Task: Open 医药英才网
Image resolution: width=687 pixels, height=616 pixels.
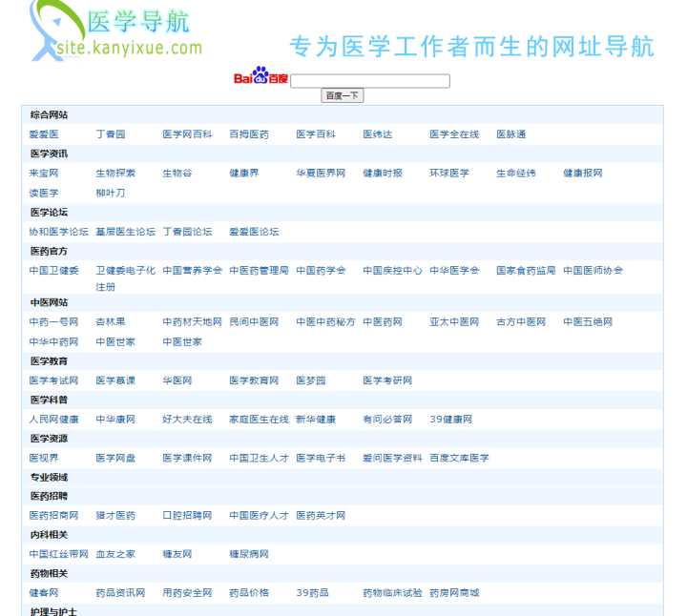Action: tap(321, 516)
